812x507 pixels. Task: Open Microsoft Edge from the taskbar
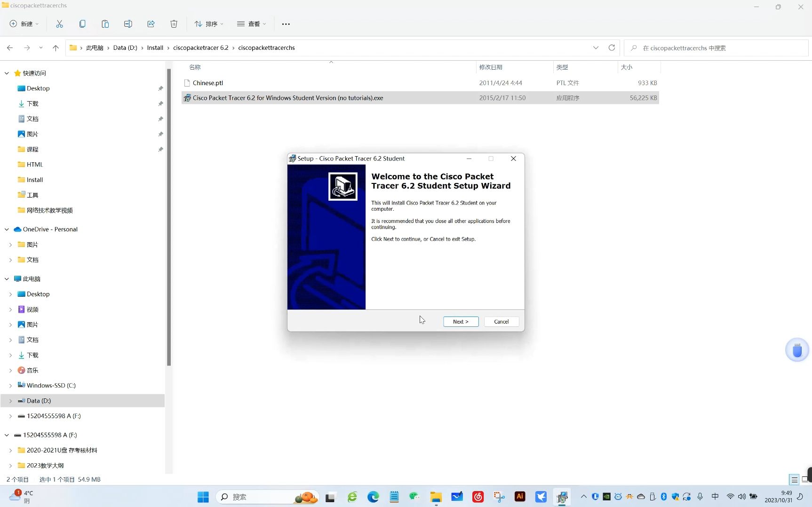(373, 497)
